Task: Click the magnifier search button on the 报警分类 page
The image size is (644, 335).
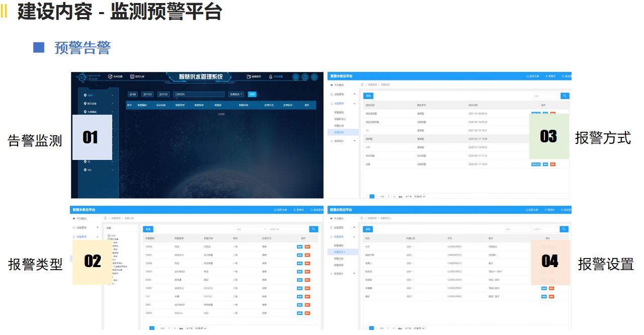Action: pyautogui.click(x=313, y=229)
